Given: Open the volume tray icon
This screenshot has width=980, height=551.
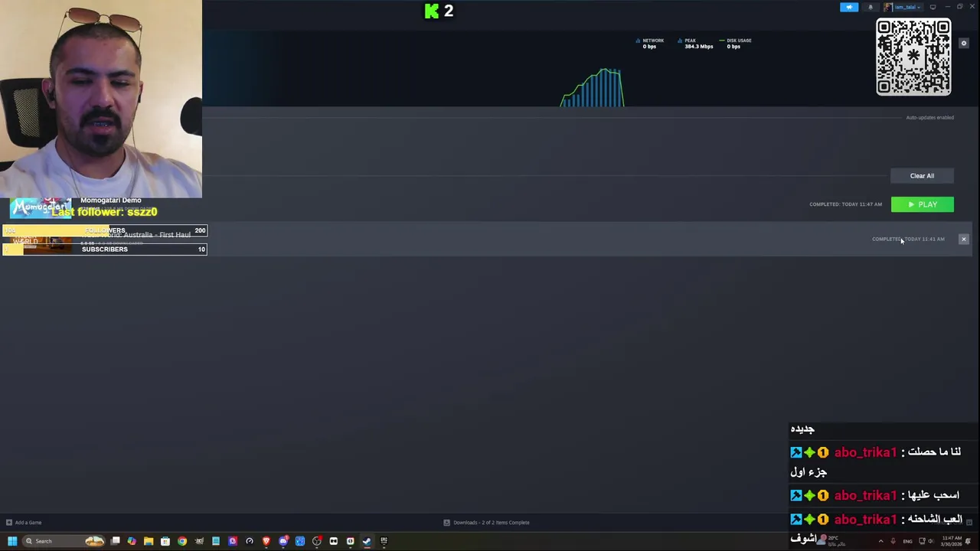Looking at the screenshot, I should [931, 541].
